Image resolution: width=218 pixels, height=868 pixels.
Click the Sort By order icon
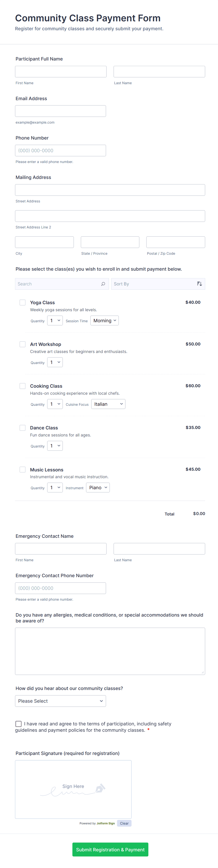tap(199, 284)
